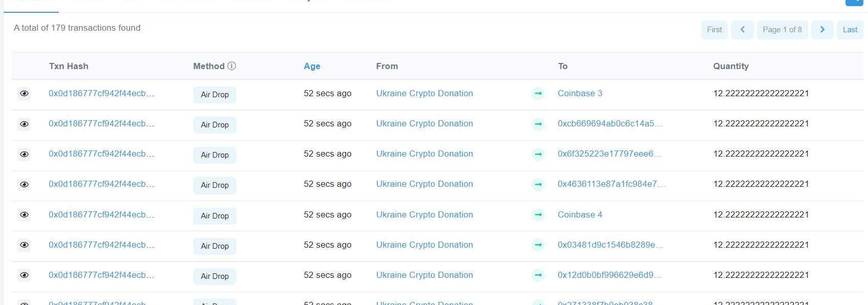868x305 pixels.
Task: Open the first row's transaction hash link
Action: pyautogui.click(x=101, y=94)
